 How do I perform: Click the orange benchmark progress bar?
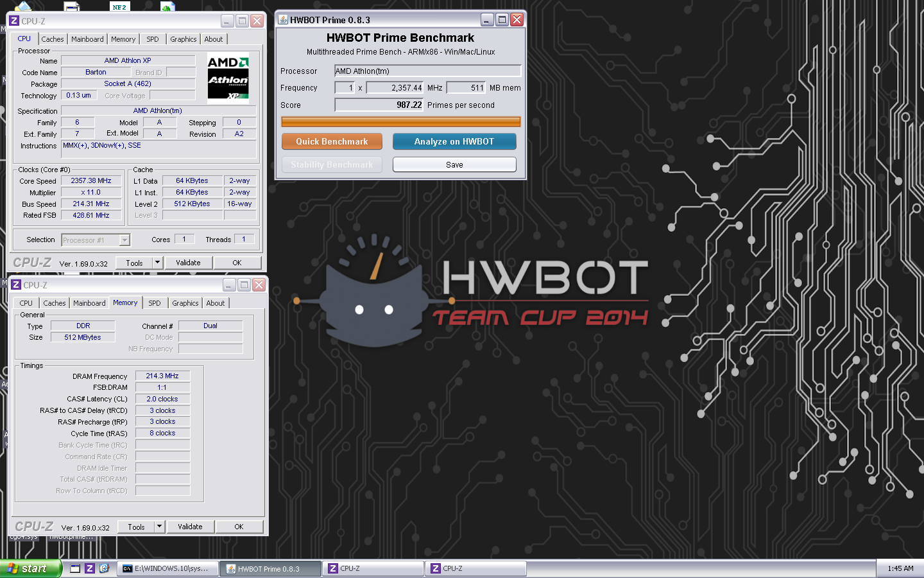[x=401, y=121]
